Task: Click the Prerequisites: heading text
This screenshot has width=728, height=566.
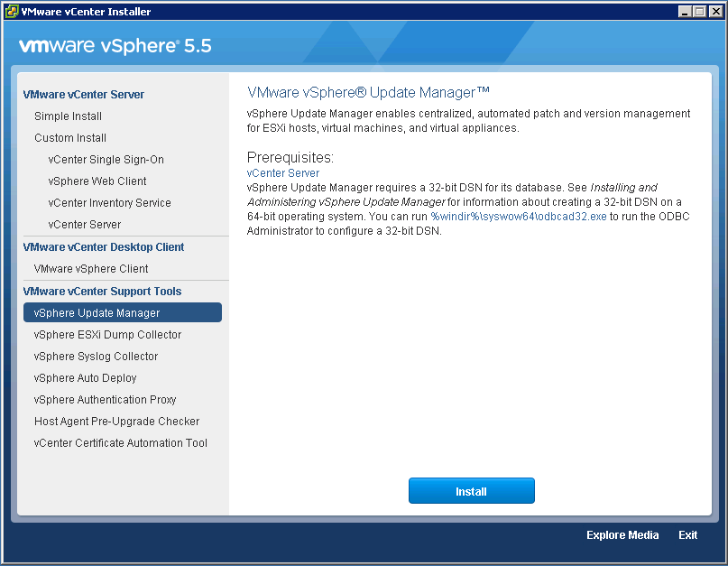Action: pyautogui.click(x=290, y=158)
